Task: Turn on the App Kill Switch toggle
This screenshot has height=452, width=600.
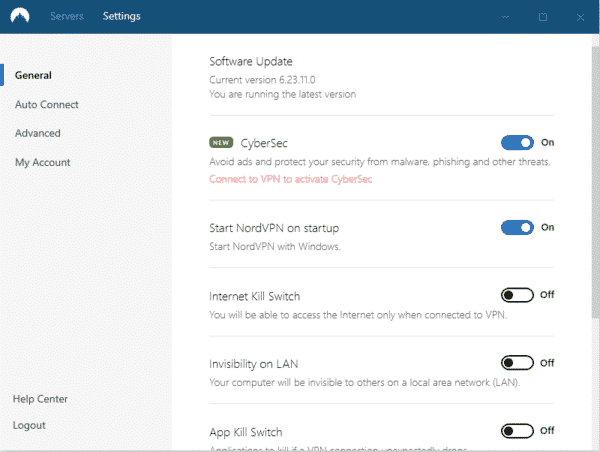Action: [x=517, y=431]
